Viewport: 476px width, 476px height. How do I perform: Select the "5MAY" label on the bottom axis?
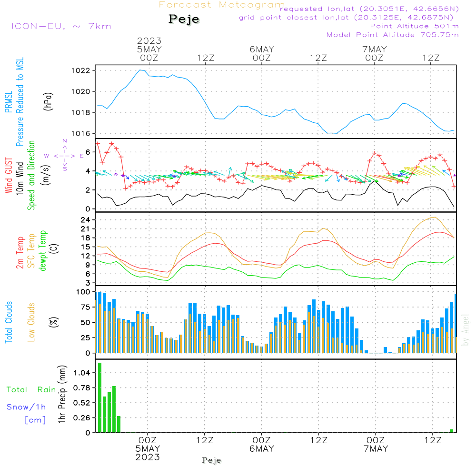point(148,449)
